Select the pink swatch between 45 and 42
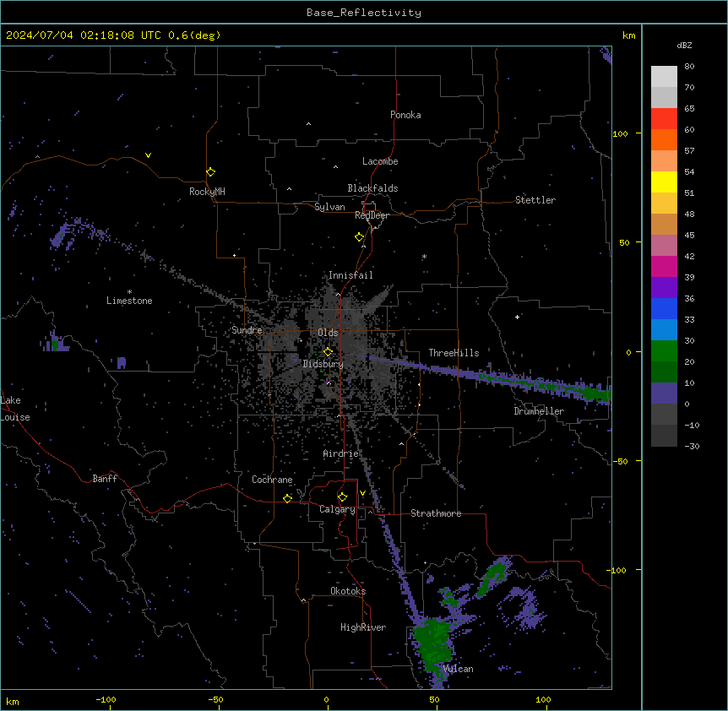728x711 pixels. pyautogui.click(x=664, y=246)
